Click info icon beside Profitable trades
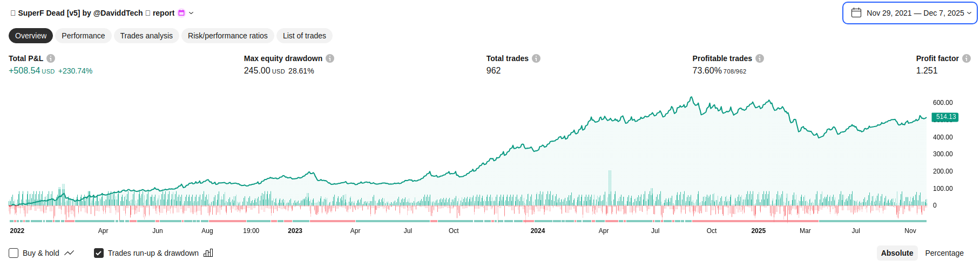Screen dimensions: 980x266 [x=760, y=58]
